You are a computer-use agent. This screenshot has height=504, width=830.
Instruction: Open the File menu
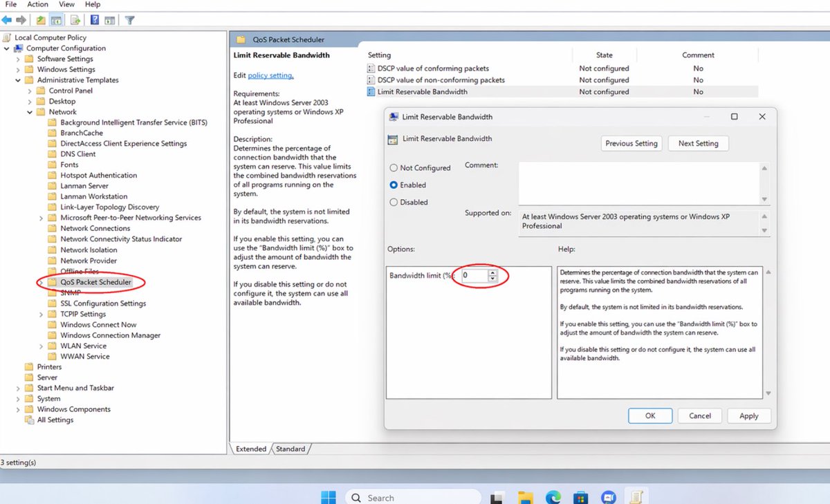coord(10,4)
